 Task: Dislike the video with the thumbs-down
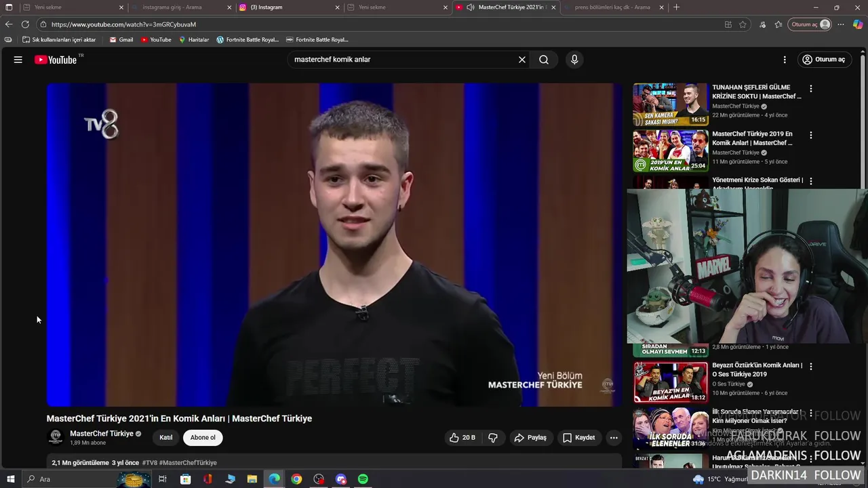pyautogui.click(x=493, y=438)
